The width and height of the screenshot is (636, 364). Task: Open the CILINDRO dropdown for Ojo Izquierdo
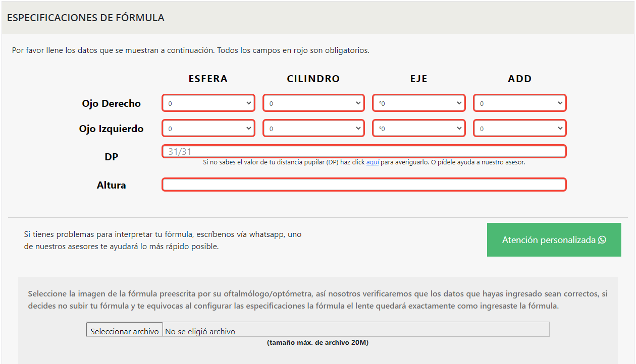pos(313,128)
